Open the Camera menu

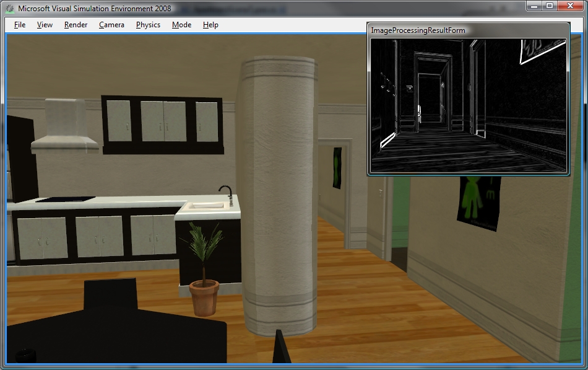pos(111,25)
